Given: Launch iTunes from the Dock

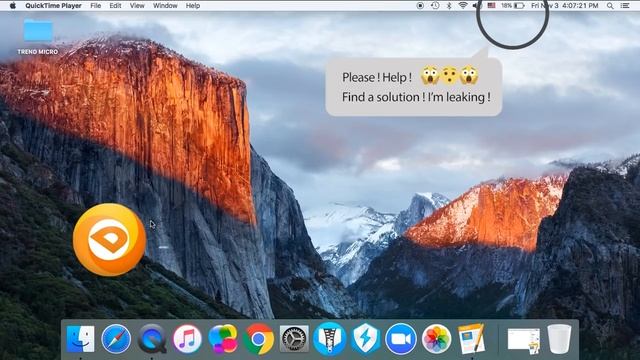Looking at the screenshot, I should pyautogui.click(x=187, y=339).
